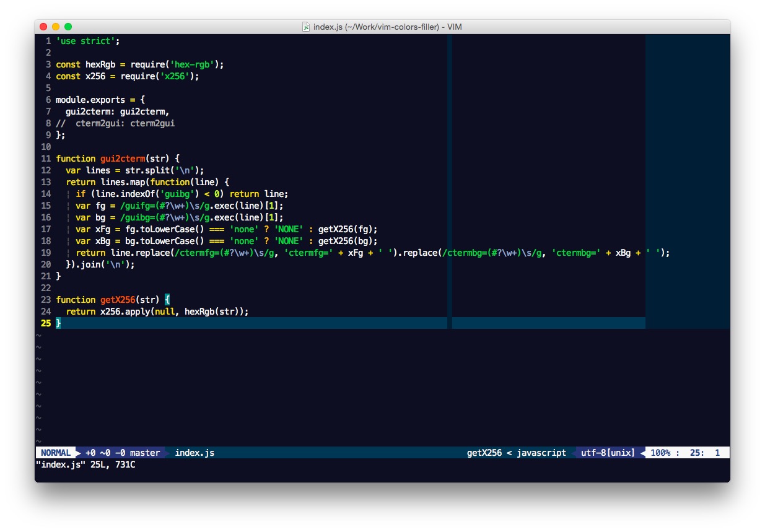Viewport: 765px width, 532px height.
Task: Click the red close window button
Action: 43,27
